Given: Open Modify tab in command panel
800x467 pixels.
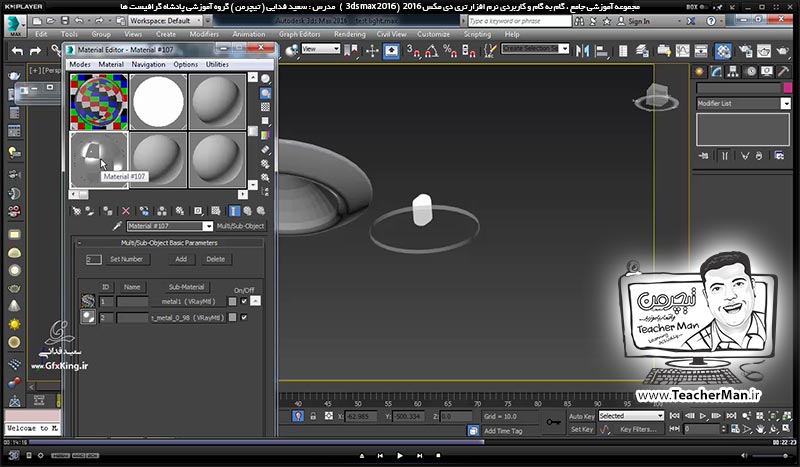Looking at the screenshot, I should (716, 71).
